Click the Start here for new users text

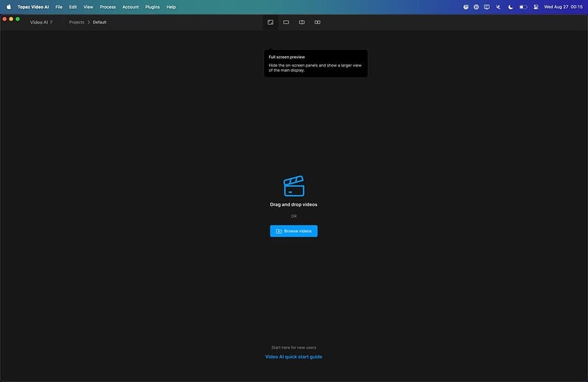click(x=293, y=347)
